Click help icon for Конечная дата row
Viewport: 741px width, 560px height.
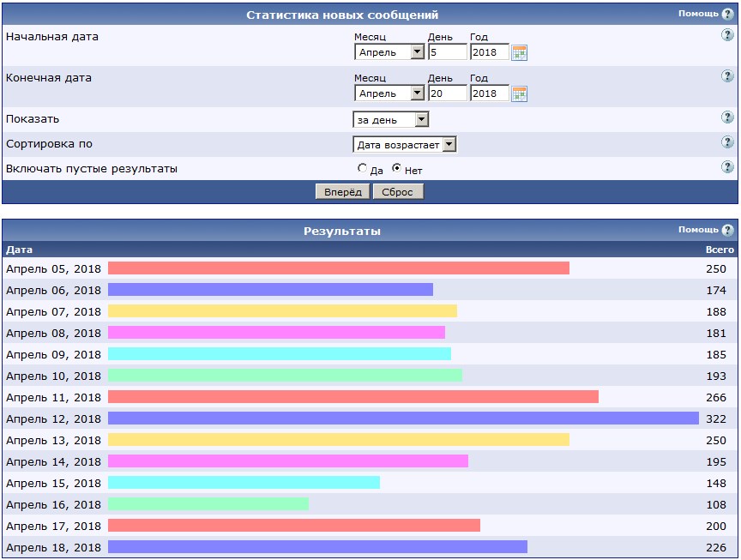(727, 76)
